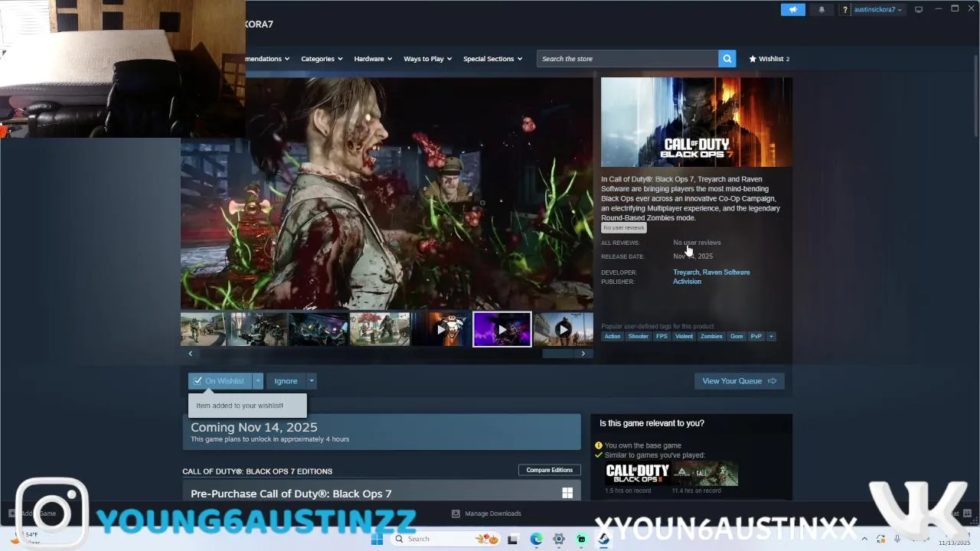980x551 pixels.
Task: Play the orange trailer video thumbnail
Action: pos(441,330)
